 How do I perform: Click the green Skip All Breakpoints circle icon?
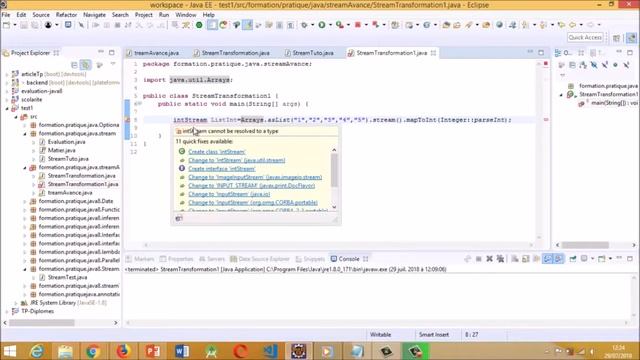point(199,25)
